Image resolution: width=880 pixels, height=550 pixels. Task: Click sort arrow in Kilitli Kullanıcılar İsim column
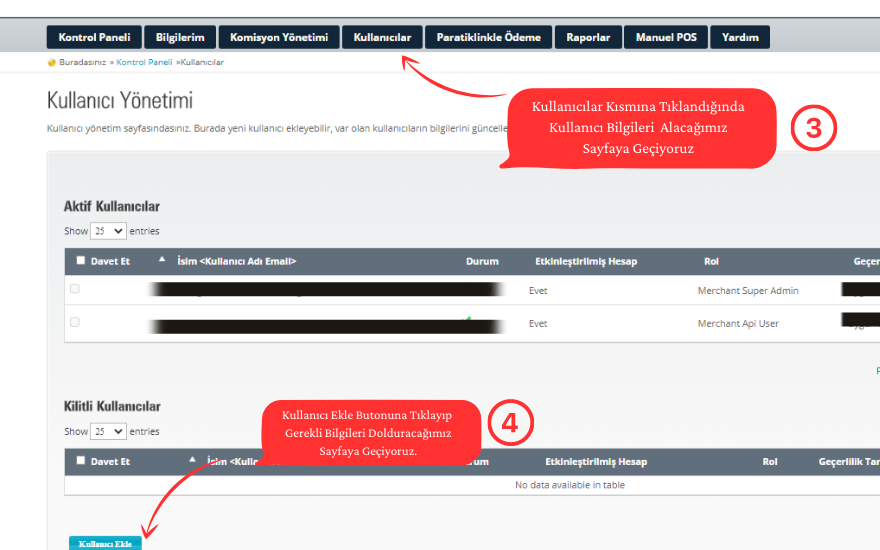coord(192,461)
